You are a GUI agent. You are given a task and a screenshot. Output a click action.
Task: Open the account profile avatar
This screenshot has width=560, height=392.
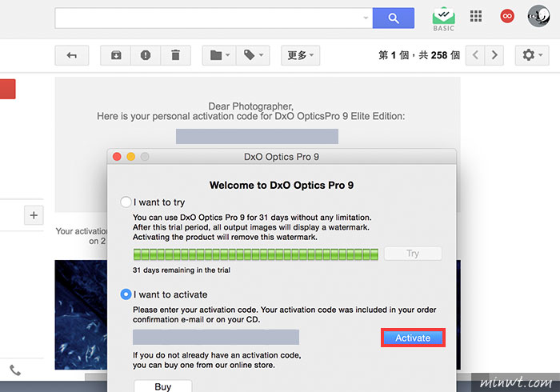[538, 16]
